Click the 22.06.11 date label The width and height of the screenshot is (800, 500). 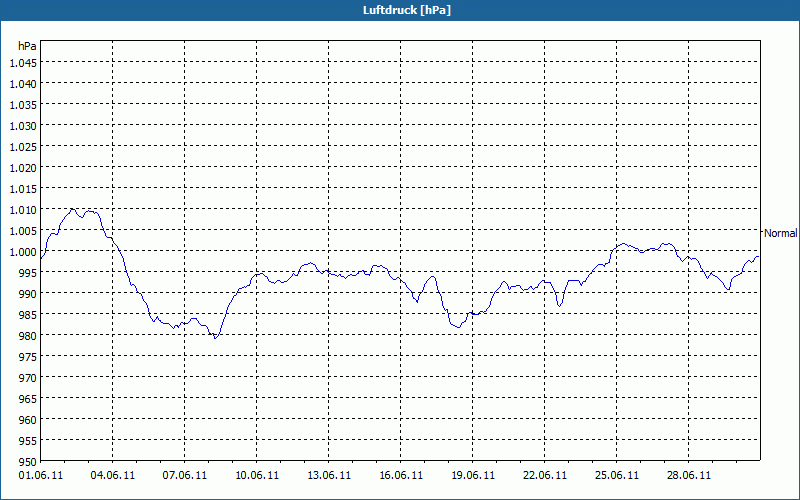545,475
